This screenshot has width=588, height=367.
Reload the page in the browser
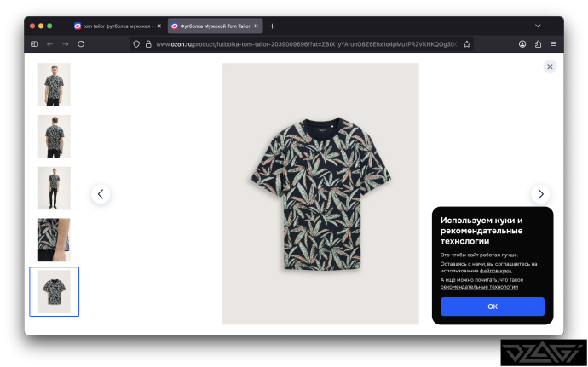coord(81,43)
